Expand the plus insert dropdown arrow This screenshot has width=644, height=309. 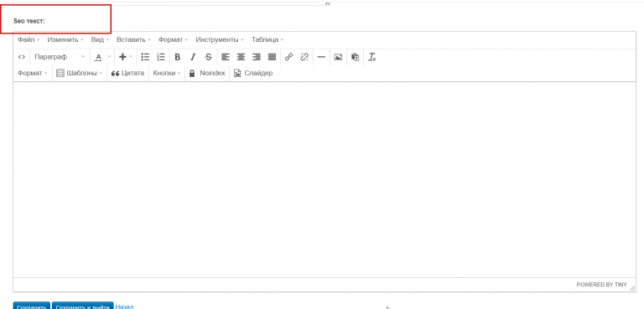(x=131, y=57)
